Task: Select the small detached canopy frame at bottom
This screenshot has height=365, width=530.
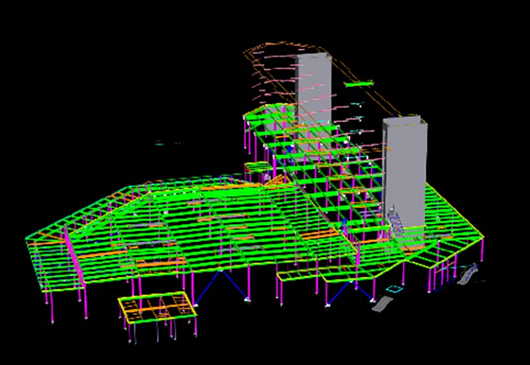Action: point(158,308)
